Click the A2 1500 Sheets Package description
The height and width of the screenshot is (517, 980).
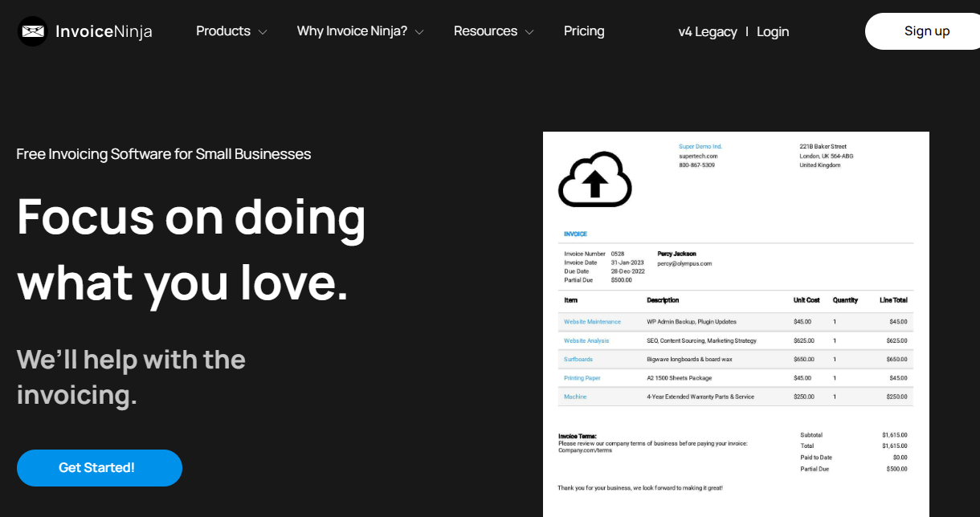pyautogui.click(x=679, y=378)
